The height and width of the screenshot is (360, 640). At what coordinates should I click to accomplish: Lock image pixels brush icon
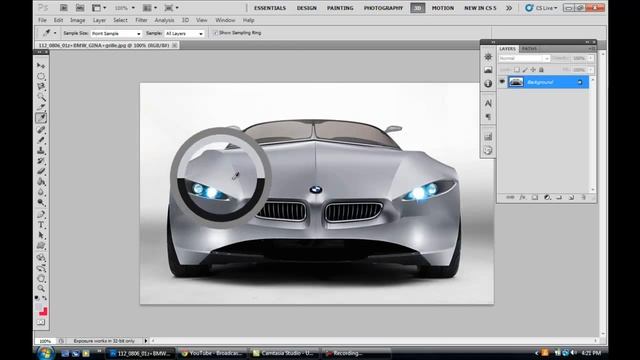(x=525, y=70)
